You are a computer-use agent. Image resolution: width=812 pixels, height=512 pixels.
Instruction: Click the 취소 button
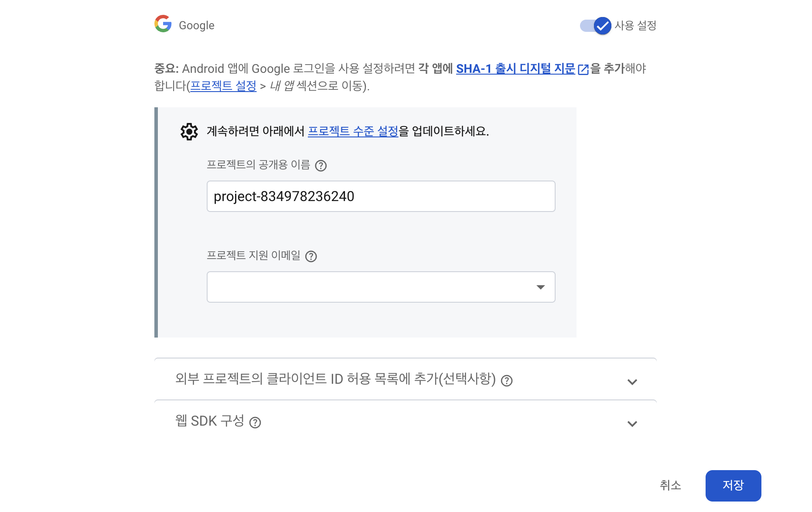click(671, 485)
